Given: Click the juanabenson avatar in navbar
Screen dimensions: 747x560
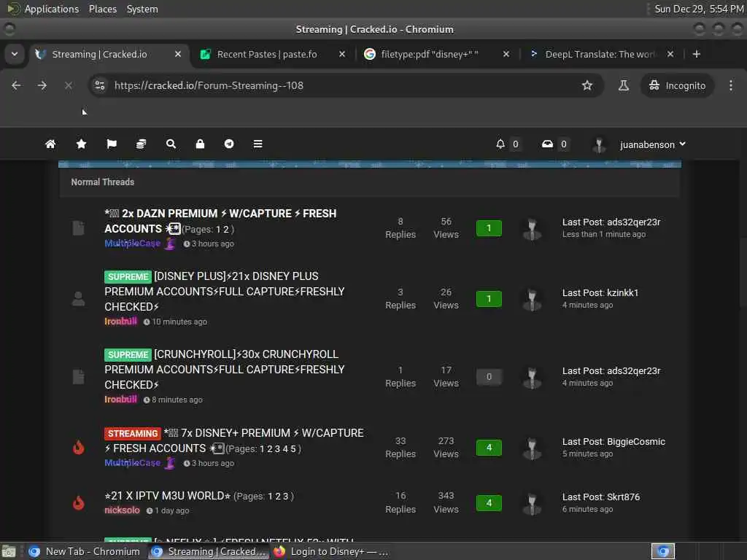Looking at the screenshot, I should pos(599,144).
